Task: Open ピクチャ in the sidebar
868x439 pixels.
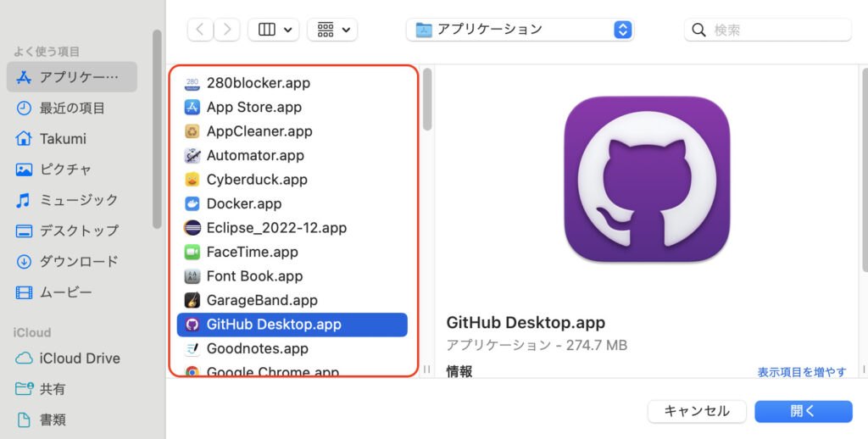Action: click(72, 169)
